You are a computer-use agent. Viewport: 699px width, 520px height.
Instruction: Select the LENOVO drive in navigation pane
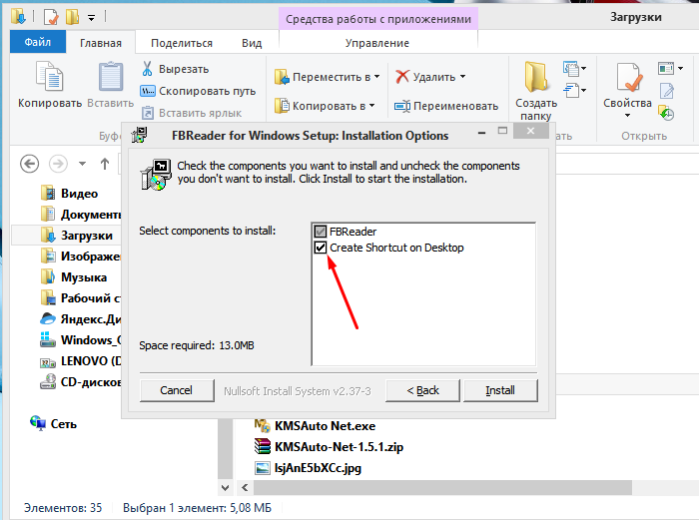click(80, 361)
